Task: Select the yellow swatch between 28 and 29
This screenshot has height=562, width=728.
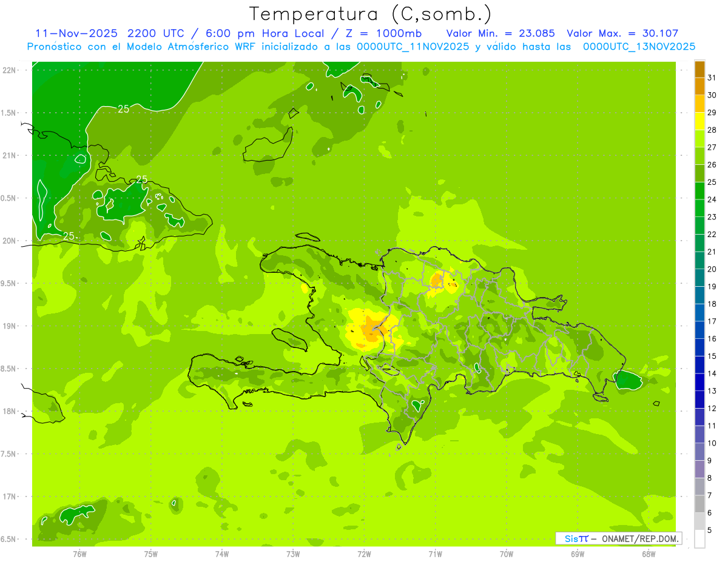Action: point(699,121)
